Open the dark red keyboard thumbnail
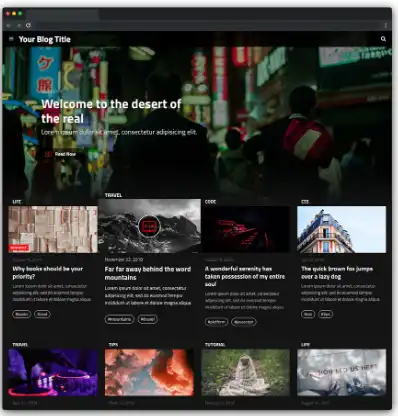398x416 pixels. point(246,229)
